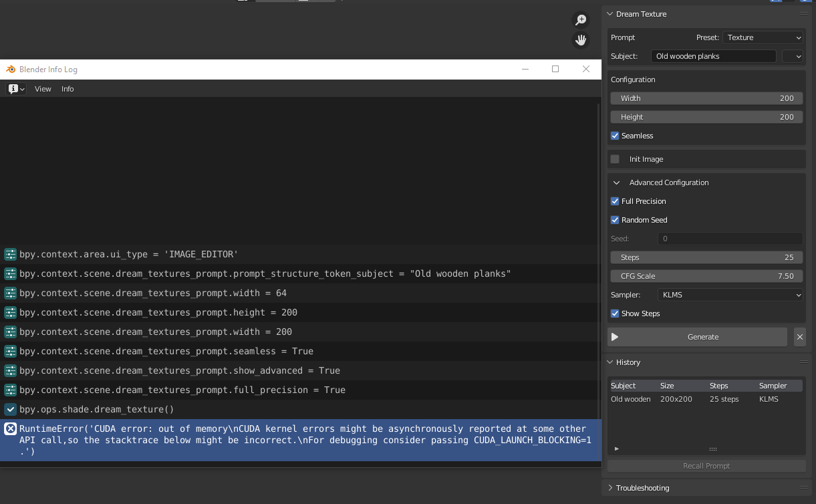816x504 pixels.
Task: Click property icon beside ui_type = 'IMAGE_EDITOR' entry
Action: pos(10,254)
